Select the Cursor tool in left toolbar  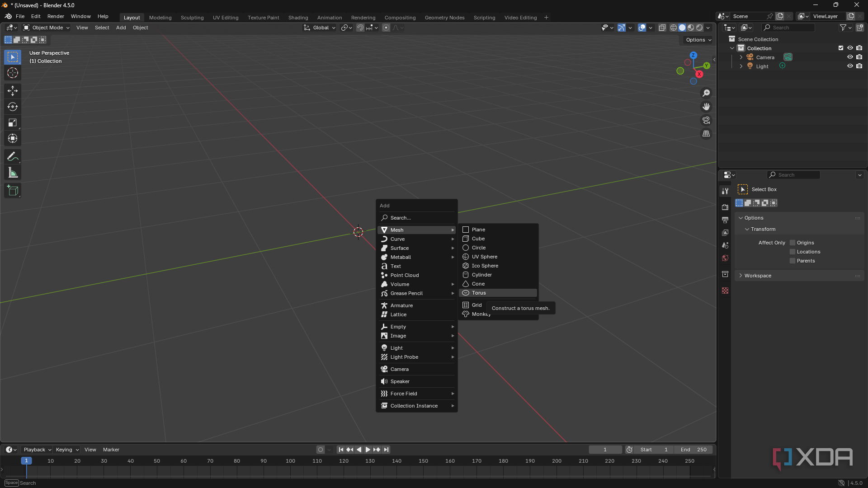tap(13, 73)
